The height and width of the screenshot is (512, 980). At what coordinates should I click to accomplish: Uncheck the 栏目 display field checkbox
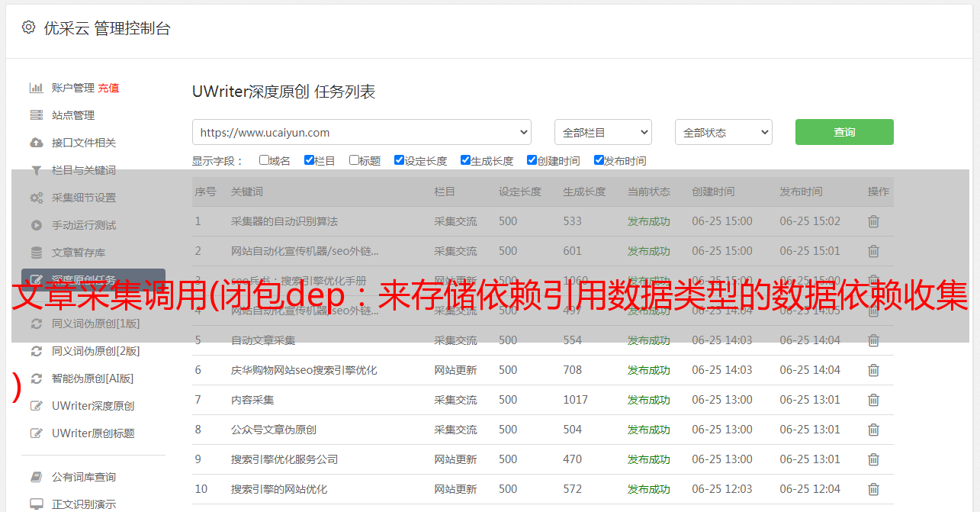pyautogui.click(x=309, y=160)
